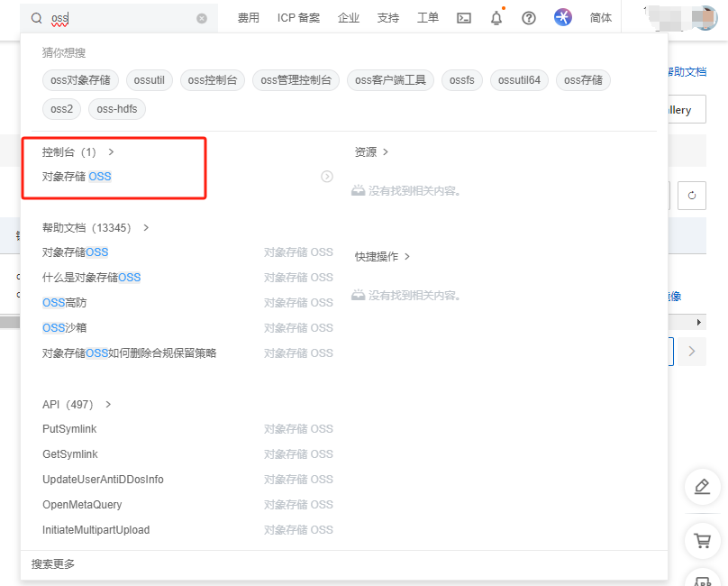Open the 支持 menu
This screenshot has height=586, width=728.
click(x=388, y=18)
